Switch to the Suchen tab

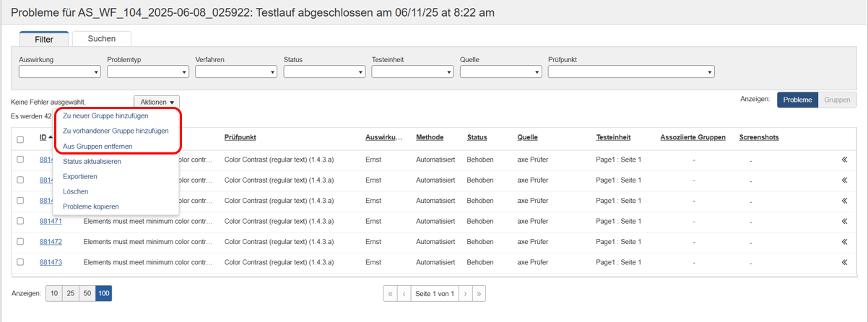[101, 38]
